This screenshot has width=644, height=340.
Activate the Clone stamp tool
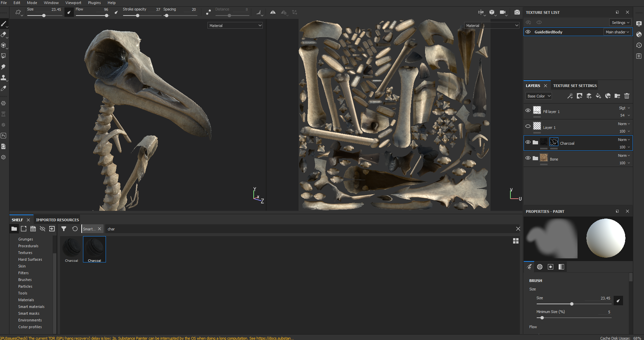click(4, 78)
